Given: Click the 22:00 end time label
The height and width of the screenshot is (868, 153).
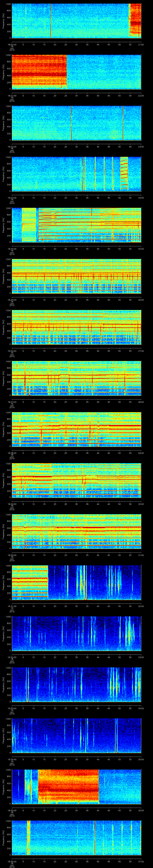Looking at the screenshot, I should click(141, 96).
